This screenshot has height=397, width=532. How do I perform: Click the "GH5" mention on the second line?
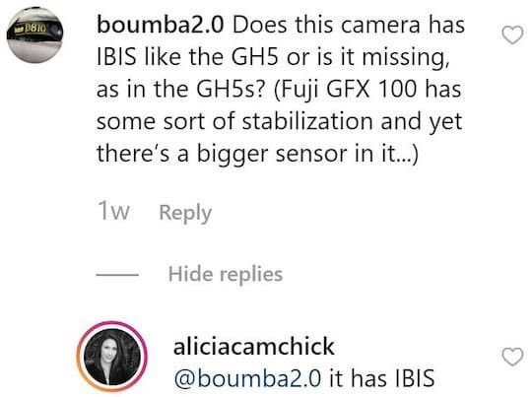[254, 57]
